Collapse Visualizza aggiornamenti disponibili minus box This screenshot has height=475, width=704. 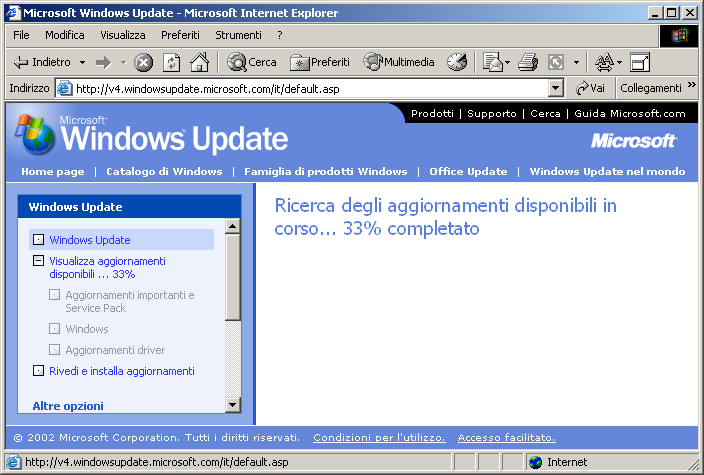[39, 260]
